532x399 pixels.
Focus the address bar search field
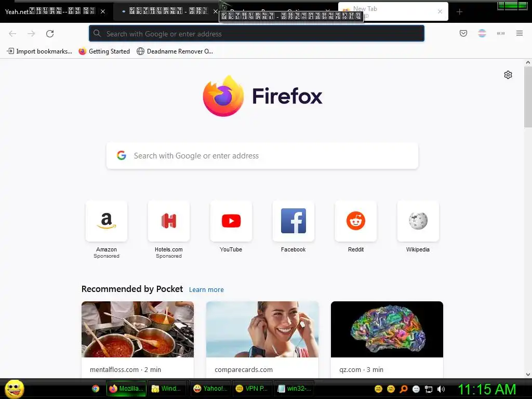(257, 34)
